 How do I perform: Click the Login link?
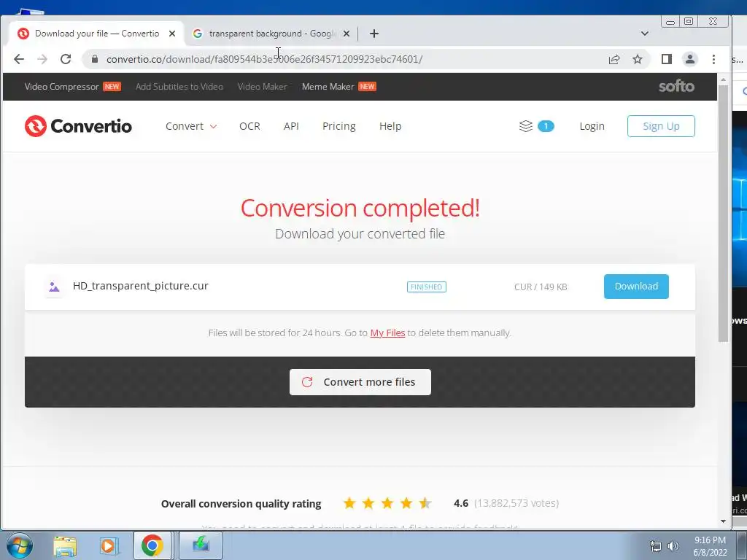click(x=592, y=126)
